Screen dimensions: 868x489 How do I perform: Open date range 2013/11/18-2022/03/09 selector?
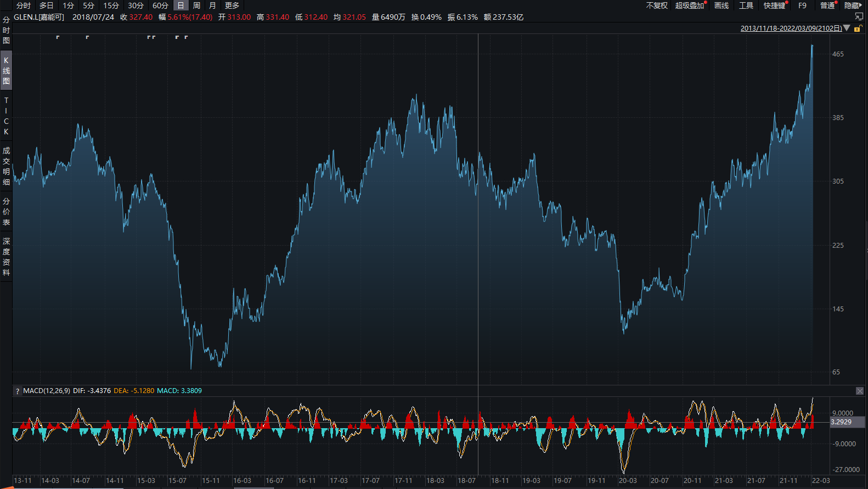(x=791, y=28)
